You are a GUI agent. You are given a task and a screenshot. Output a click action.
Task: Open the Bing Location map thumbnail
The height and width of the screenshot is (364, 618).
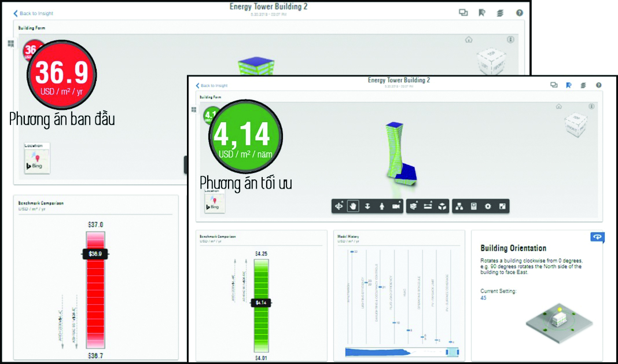[214, 203]
